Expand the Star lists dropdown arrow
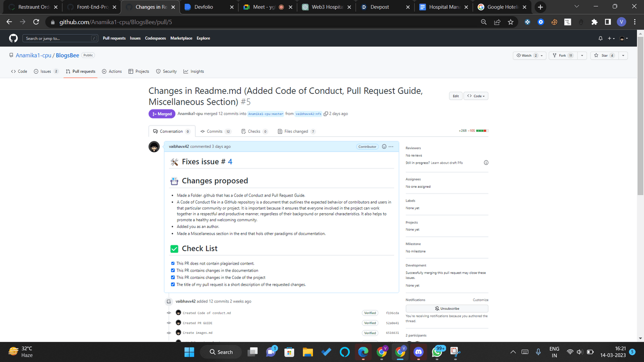 point(623,55)
